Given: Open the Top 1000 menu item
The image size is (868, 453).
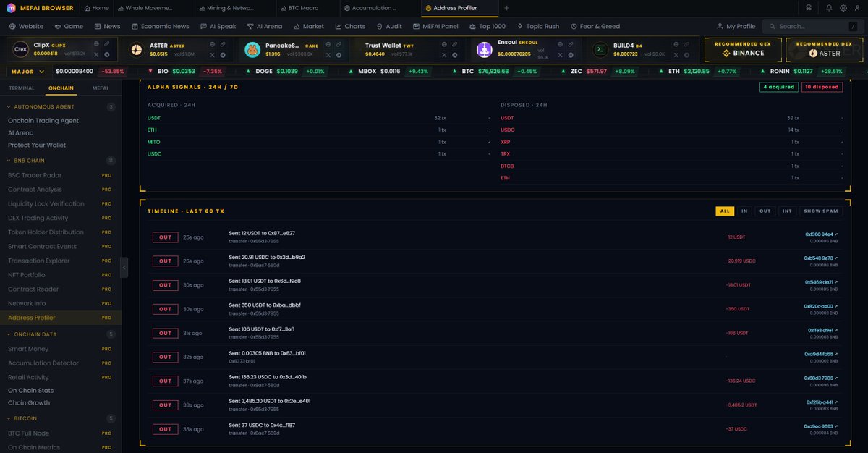Looking at the screenshot, I should point(488,26).
